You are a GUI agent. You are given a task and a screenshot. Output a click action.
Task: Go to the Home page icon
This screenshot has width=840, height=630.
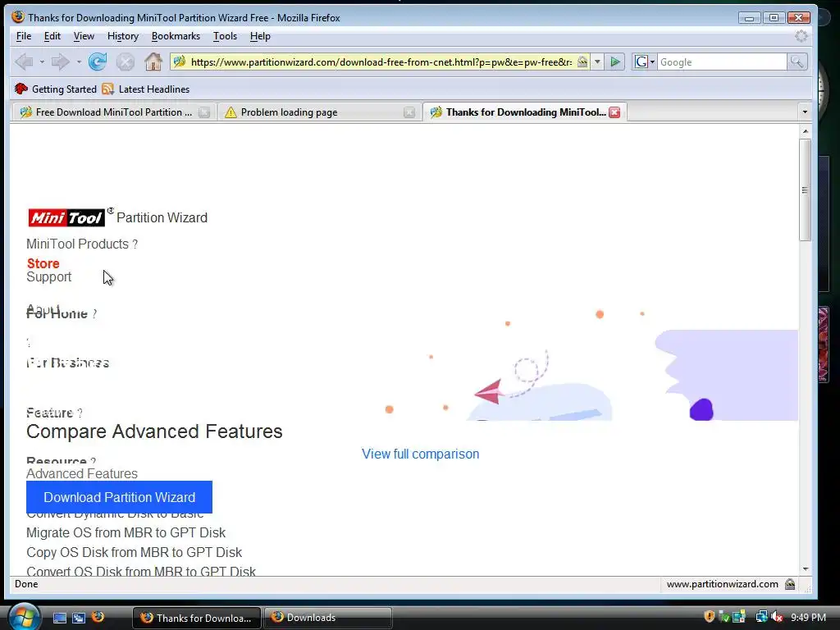point(153,62)
